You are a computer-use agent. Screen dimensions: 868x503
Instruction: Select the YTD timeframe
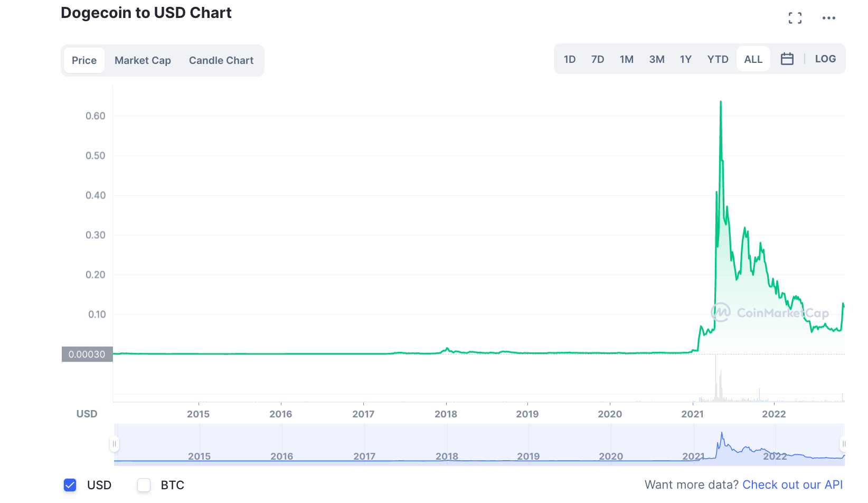tap(718, 59)
